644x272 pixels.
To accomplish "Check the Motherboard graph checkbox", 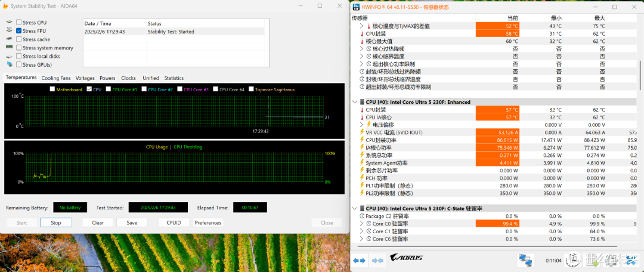I will [x=52, y=89].
